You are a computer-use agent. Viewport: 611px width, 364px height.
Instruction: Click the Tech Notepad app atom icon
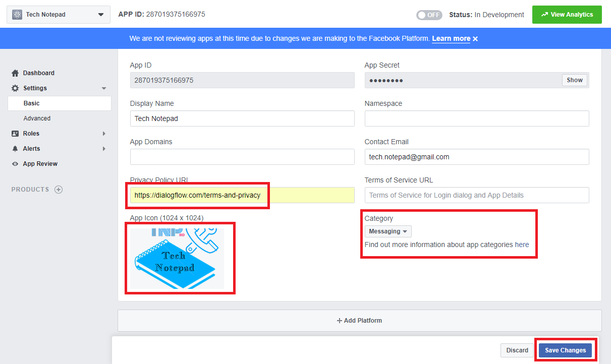pos(17,15)
